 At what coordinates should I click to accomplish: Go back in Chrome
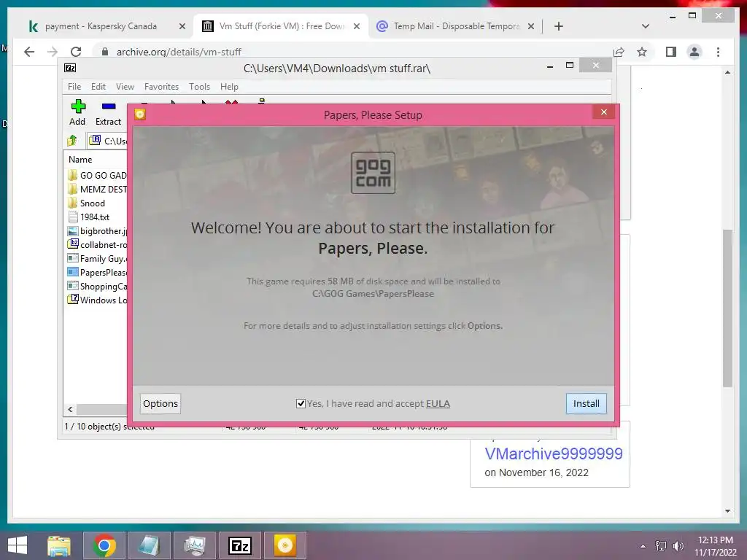point(29,52)
